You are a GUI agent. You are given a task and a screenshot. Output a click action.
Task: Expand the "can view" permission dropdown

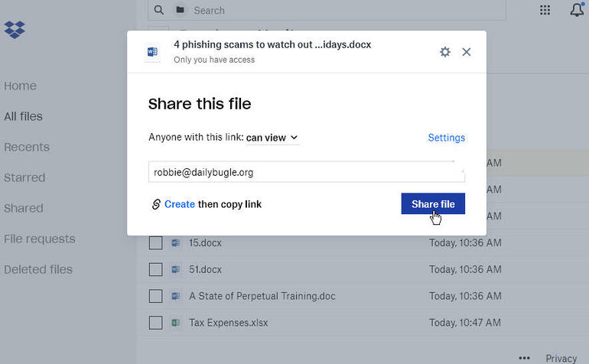(272, 138)
